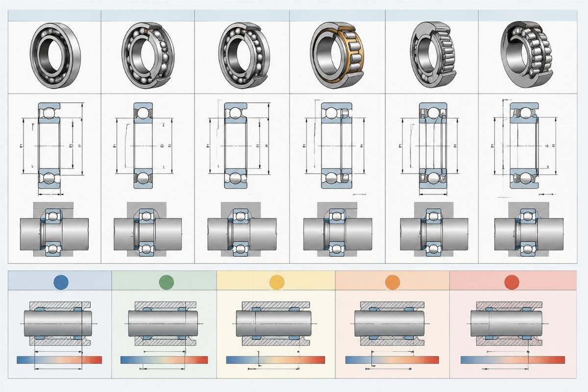Click the gradient bar in the yellow panel
Screen dimensions: 588x392
[275, 360]
